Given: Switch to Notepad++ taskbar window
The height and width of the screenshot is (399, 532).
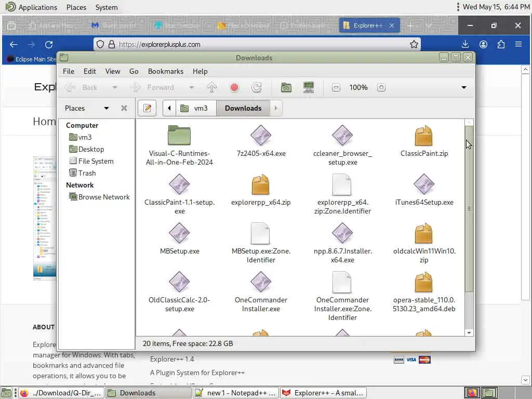Looking at the screenshot, I should pos(236,393).
